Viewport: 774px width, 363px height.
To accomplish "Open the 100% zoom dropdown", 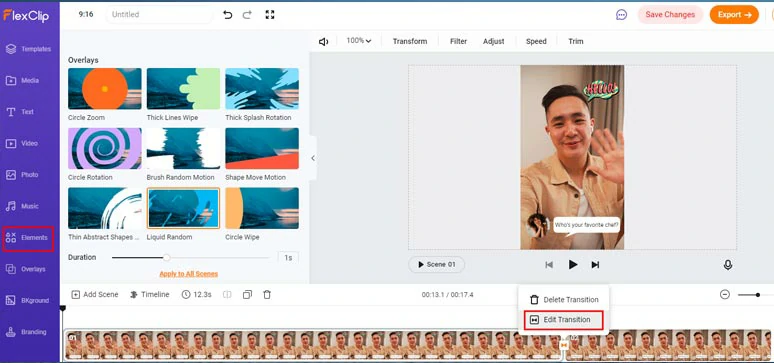I will [359, 41].
